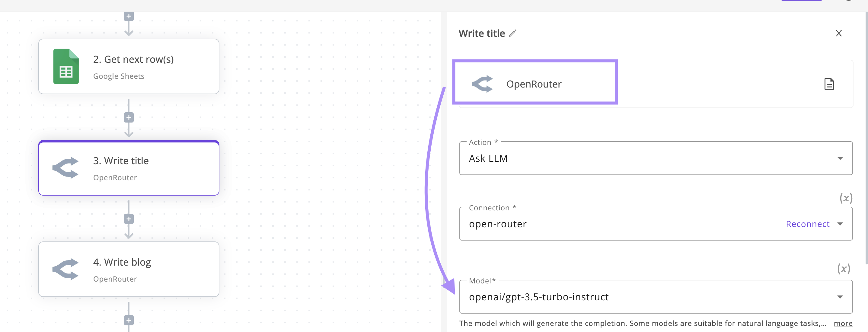Select the Get next row(s) step

(129, 66)
